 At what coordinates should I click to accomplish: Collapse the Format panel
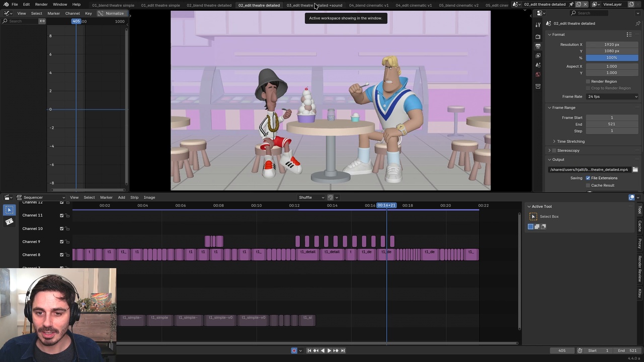pos(549,35)
